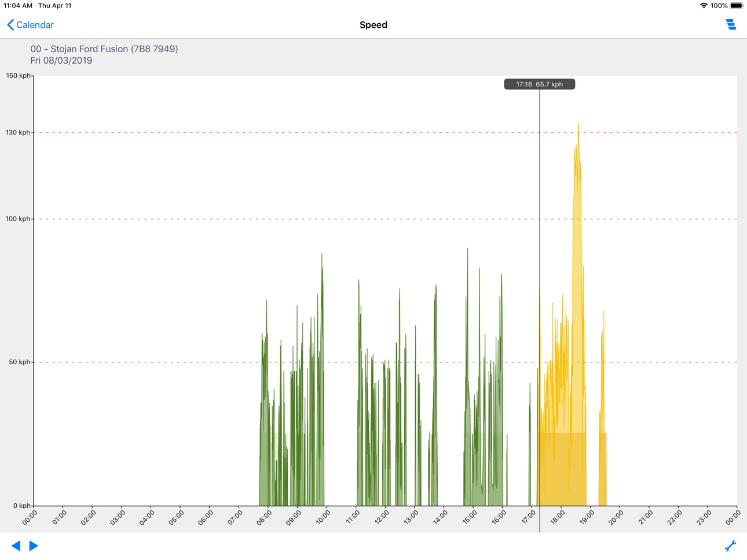The image size is (747, 560).
Task: Tap the 50 kph axis label
Action: click(x=19, y=362)
